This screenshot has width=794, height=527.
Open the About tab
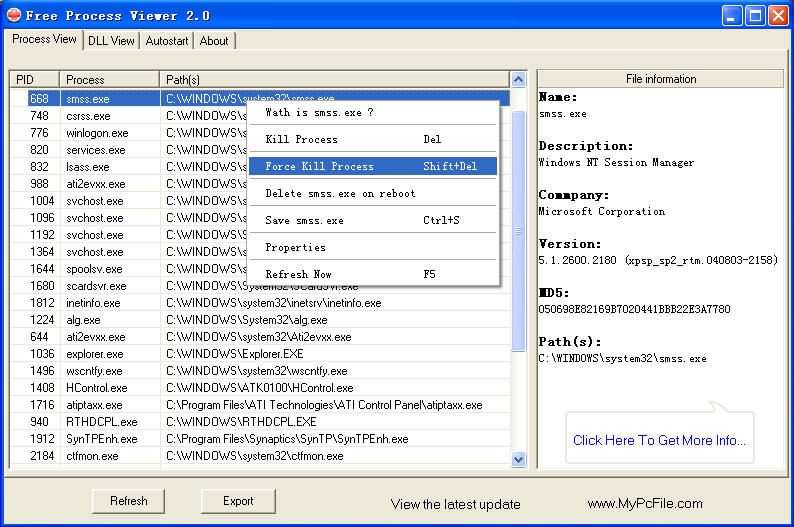point(214,41)
